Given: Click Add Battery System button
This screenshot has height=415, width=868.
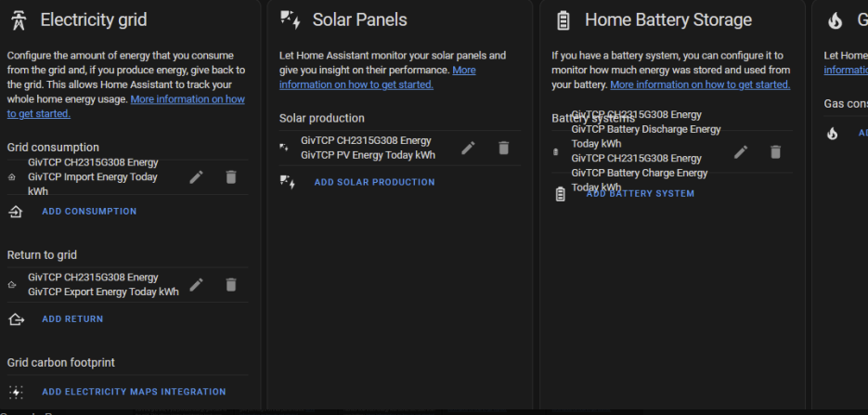Looking at the screenshot, I should tap(640, 194).
